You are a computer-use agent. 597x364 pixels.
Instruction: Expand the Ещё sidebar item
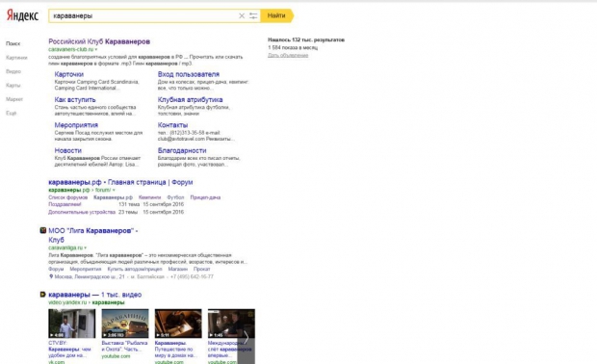[x=11, y=113]
